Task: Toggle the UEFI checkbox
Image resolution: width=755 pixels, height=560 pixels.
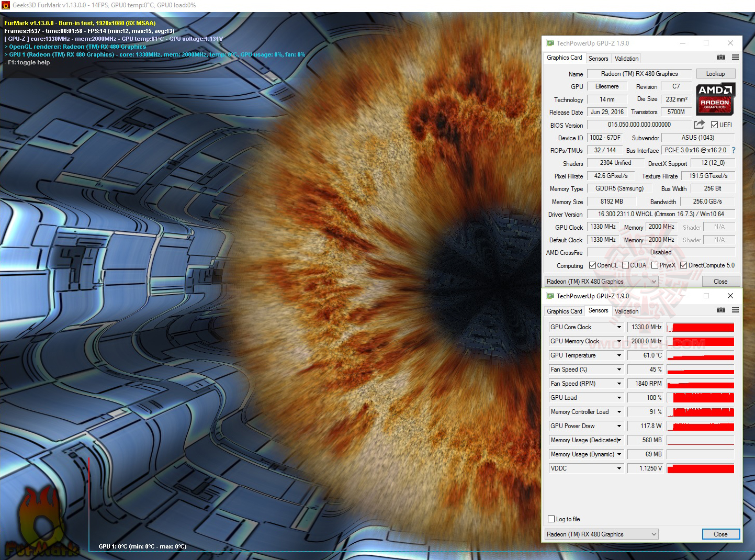Action: tap(714, 125)
